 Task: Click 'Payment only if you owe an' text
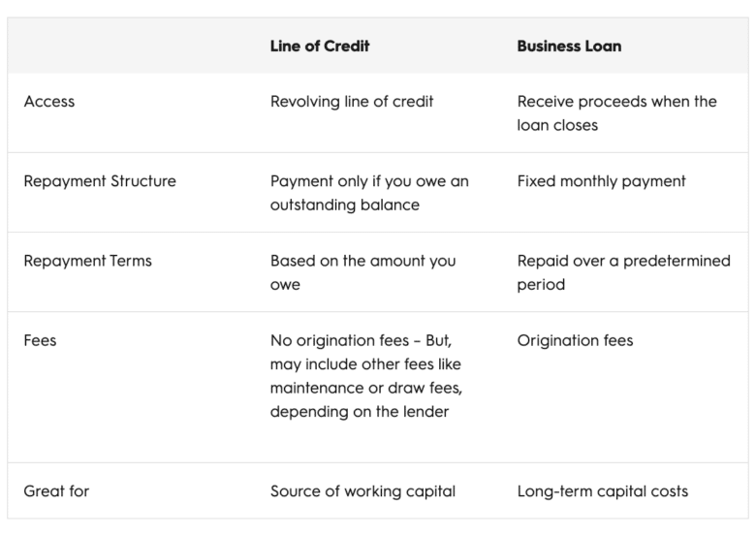[369, 181]
